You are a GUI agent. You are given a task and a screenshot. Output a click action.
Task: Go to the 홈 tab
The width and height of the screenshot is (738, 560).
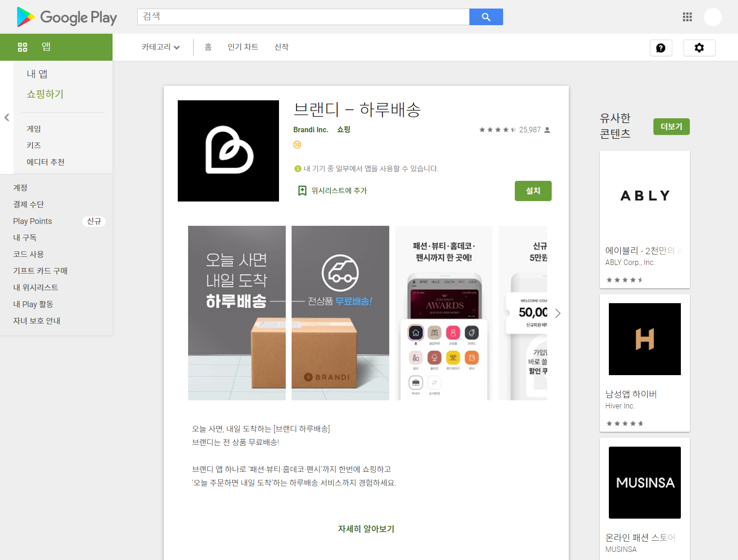(208, 47)
